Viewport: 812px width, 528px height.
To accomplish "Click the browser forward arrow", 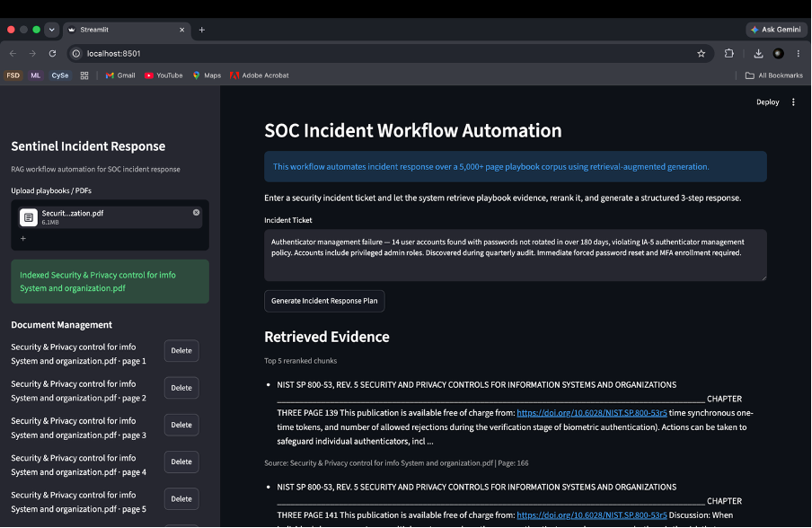I will [x=32, y=53].
